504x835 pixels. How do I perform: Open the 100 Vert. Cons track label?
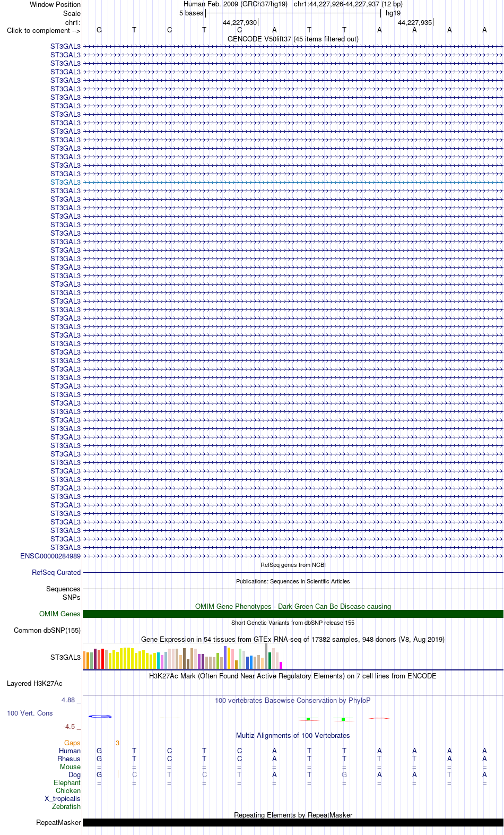(30, 713)
